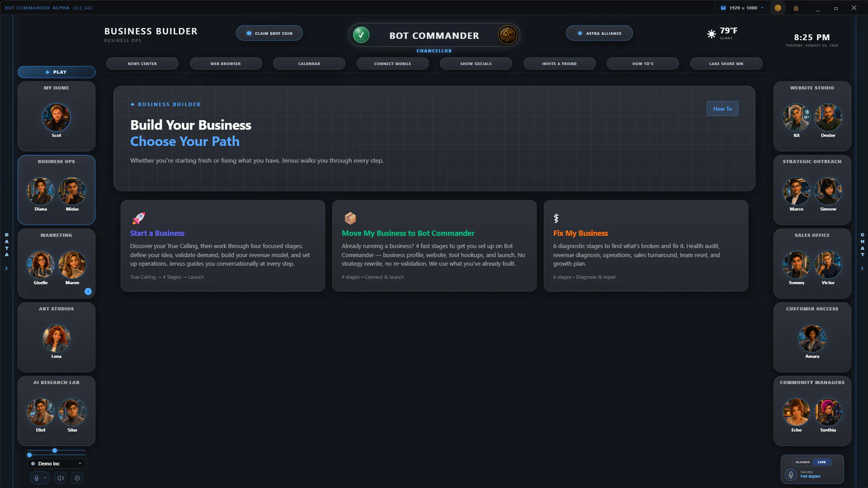Select Synthia's avatar in Community Managers

(828, 412)
